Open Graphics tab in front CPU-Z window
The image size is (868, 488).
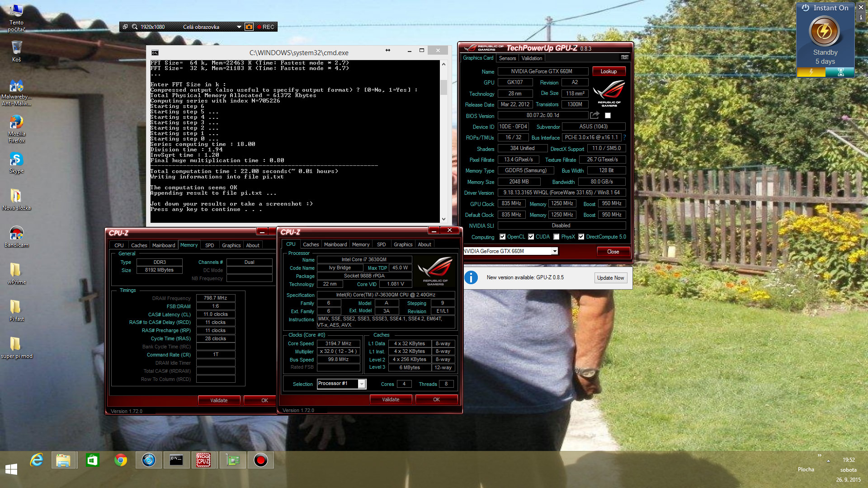click(x=403, y=244)
